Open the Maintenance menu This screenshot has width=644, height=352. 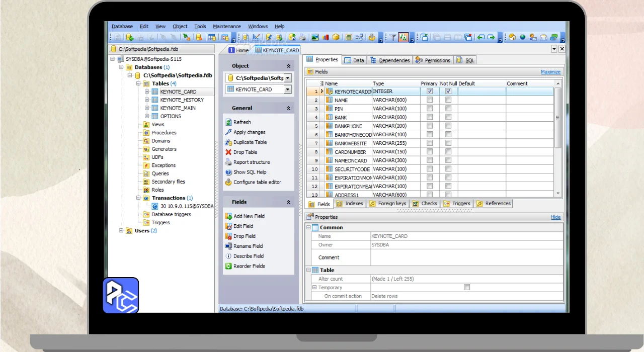click(226, 27)
